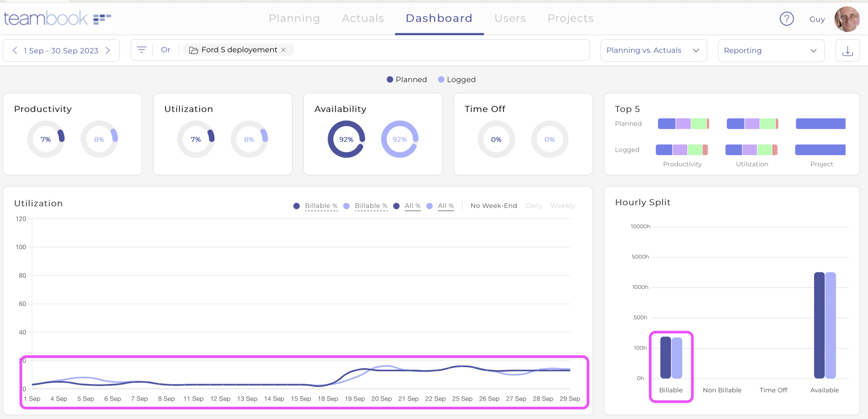Open Guy's profile avatar

[x=847, y=19]
